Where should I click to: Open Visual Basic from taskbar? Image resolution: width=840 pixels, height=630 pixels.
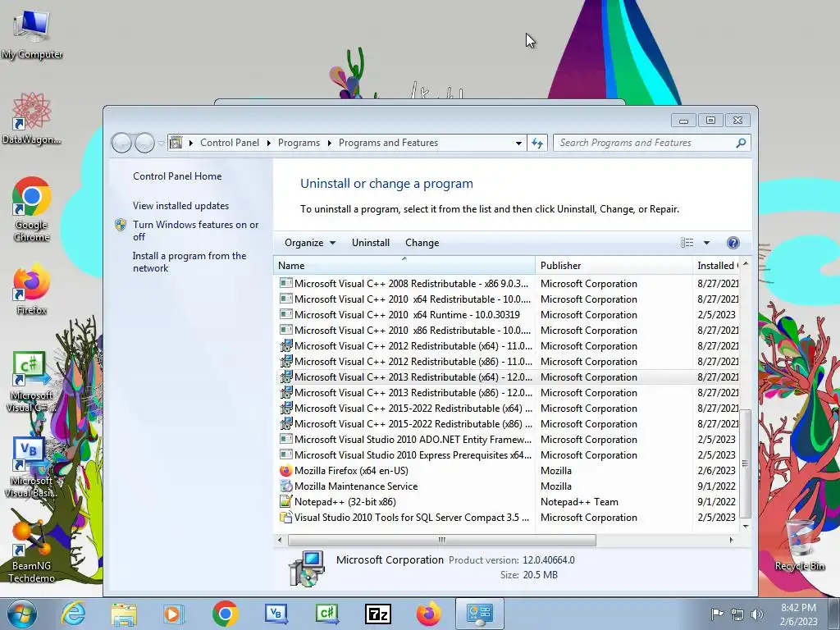click(276, 614)
